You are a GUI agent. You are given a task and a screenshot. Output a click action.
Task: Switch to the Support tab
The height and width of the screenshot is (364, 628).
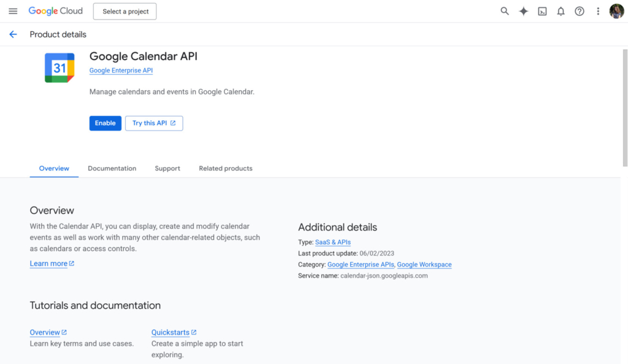pyautogui.click(x=167, y=168)
